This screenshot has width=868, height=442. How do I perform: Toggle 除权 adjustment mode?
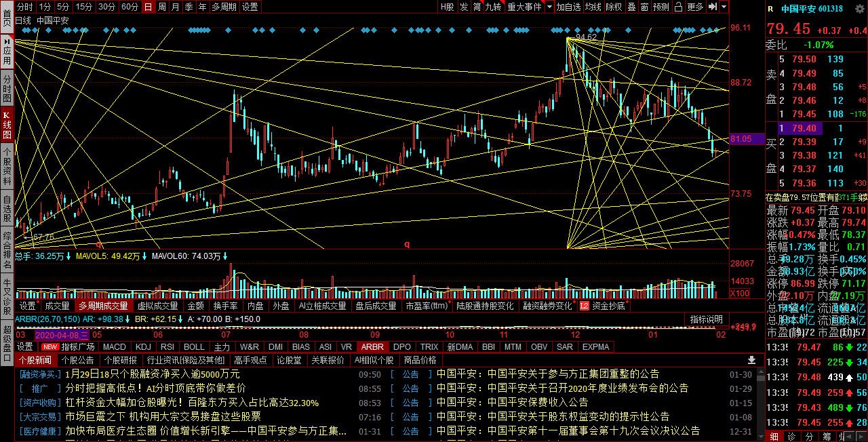coord(614,7)
